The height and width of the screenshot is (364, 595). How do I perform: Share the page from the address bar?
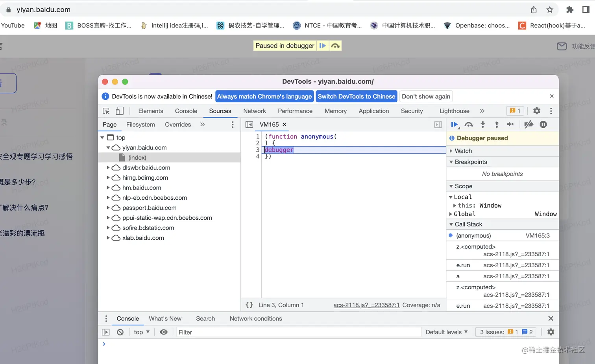[x=534, y=10]
